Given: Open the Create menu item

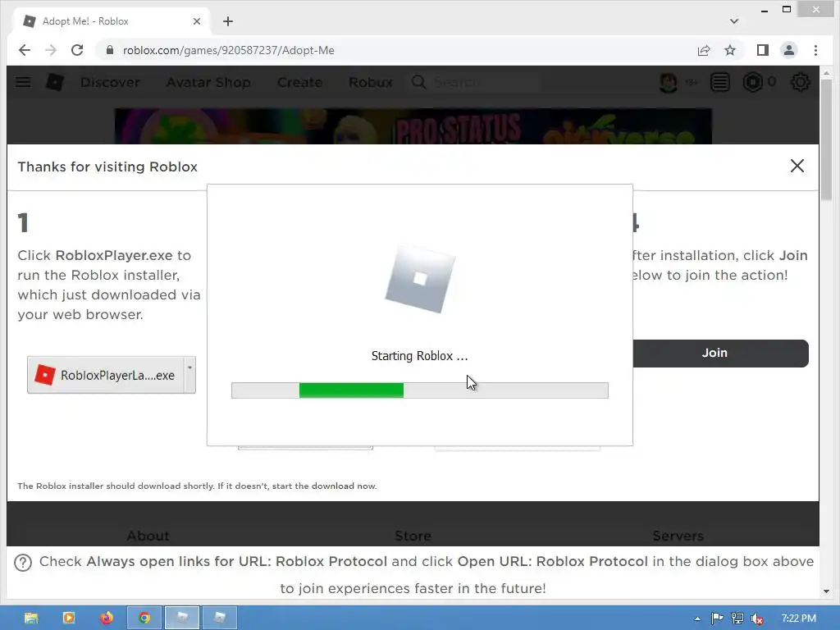Looking at the screenshot, I should pos(299,83).
